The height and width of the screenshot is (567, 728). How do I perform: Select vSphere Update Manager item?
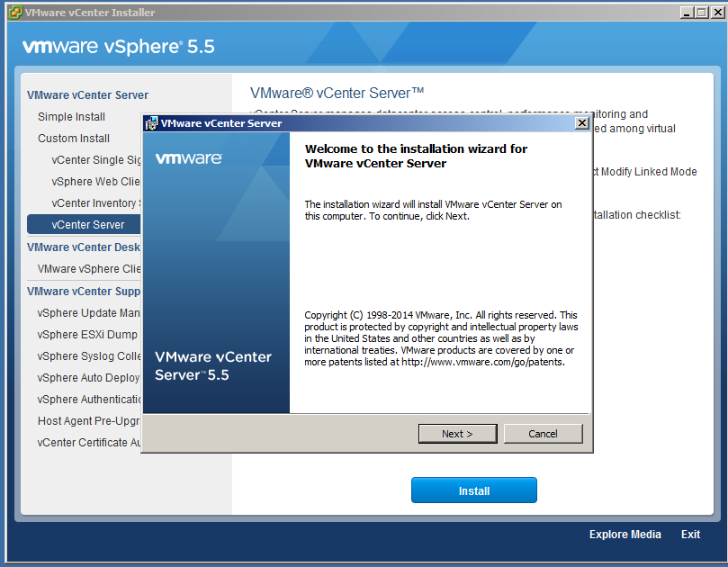pyautogui.click(x=89, y=313)
